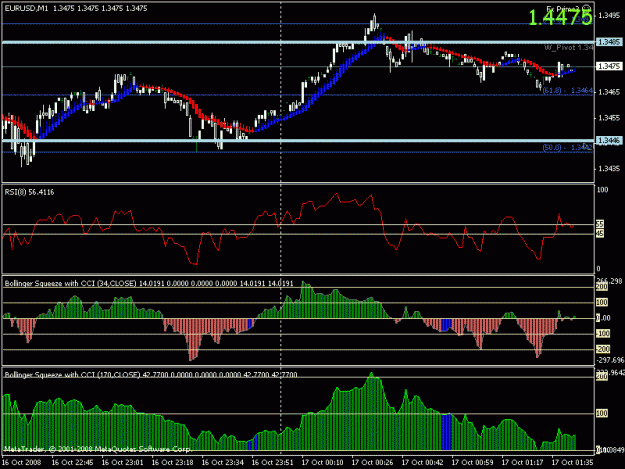The width and height of the screenshot is (625, 469).
Task: Click the 17 Oct 01:17 time axis label
Action: (522, 463)
